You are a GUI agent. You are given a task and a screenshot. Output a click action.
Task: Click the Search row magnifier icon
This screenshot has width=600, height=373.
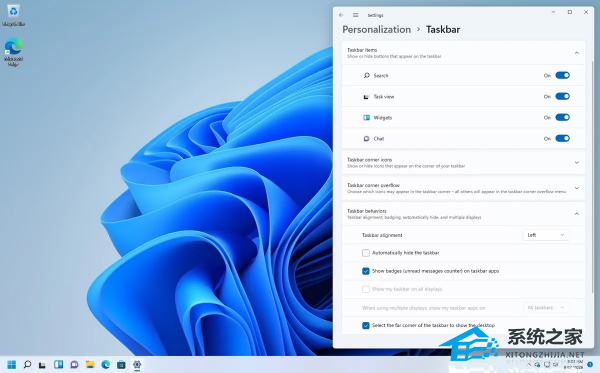pos(367,75)
